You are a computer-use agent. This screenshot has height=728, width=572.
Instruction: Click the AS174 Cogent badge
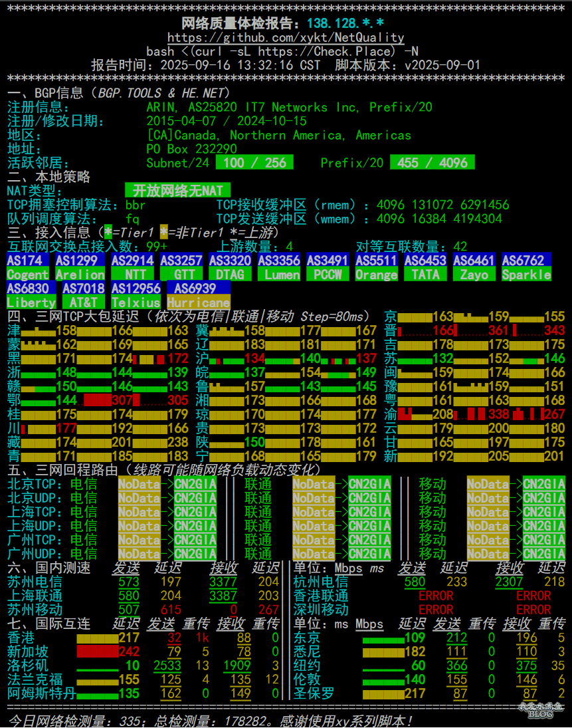[28, 267]
